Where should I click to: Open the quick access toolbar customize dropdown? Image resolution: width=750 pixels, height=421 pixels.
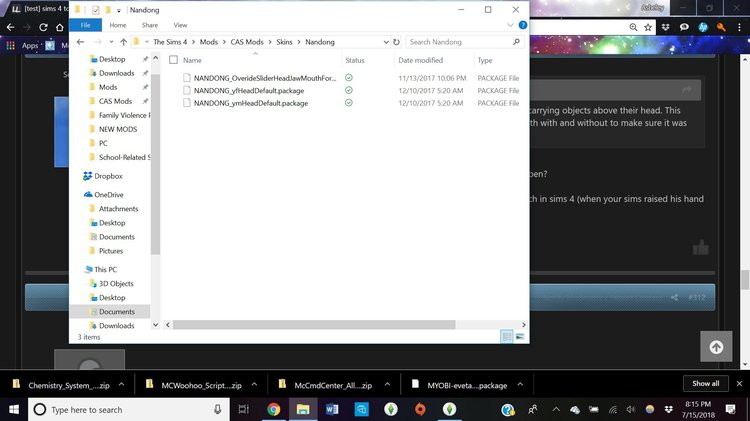click(119, 10)
